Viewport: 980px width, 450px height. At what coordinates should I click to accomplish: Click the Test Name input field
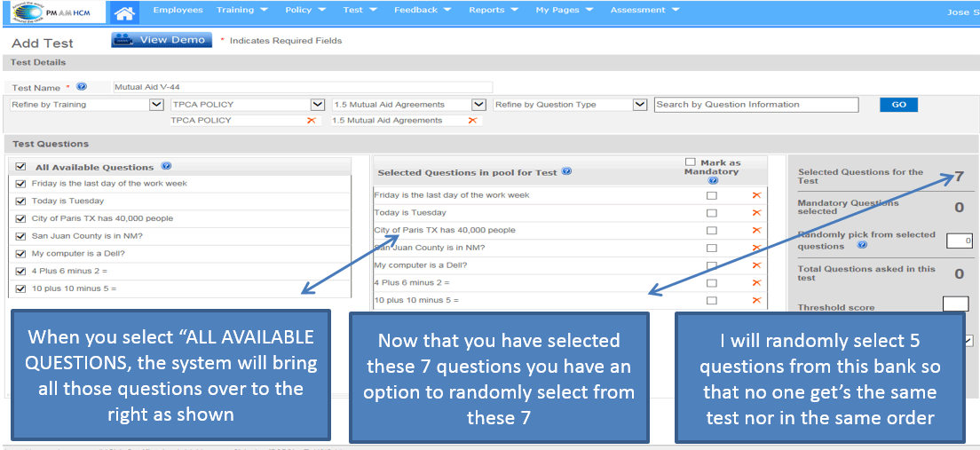point(303,88)
